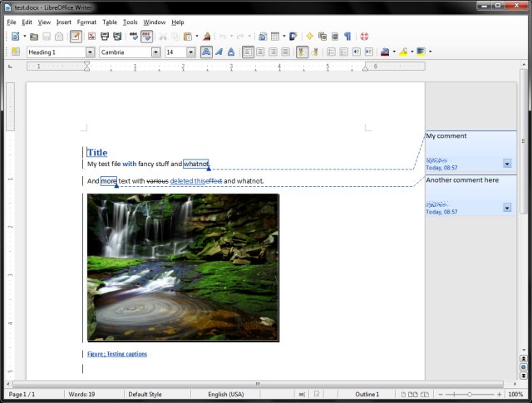The height and width of the screenshot is (403, 532).
Task: Click the Open file folder icon
Action: pos(34,37)
